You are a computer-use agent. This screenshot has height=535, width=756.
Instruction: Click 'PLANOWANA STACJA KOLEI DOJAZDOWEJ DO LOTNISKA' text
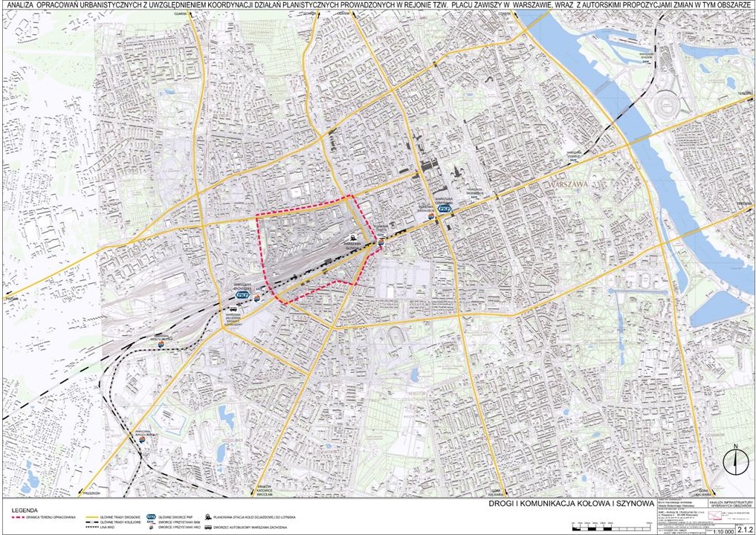[x=254, y=517]
